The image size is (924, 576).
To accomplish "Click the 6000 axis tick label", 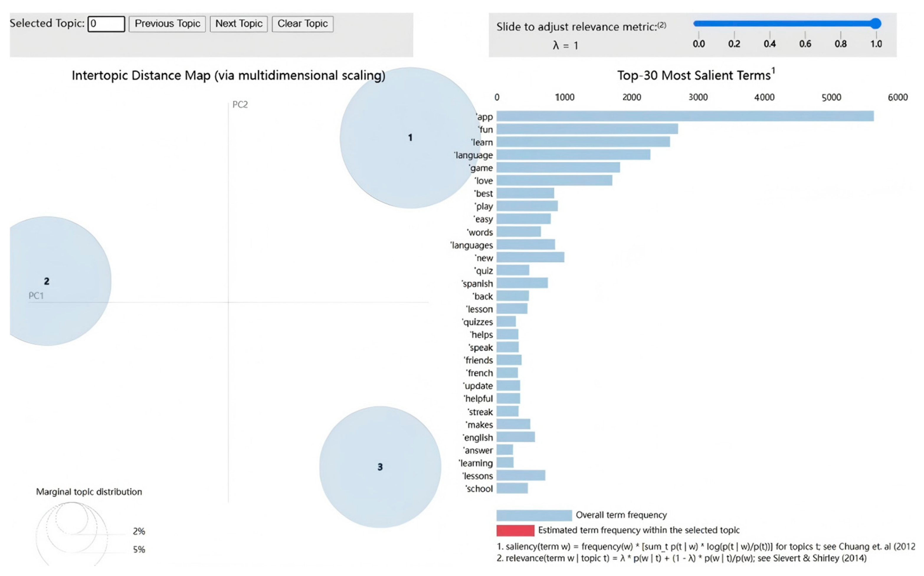I will tap(898, 97).
